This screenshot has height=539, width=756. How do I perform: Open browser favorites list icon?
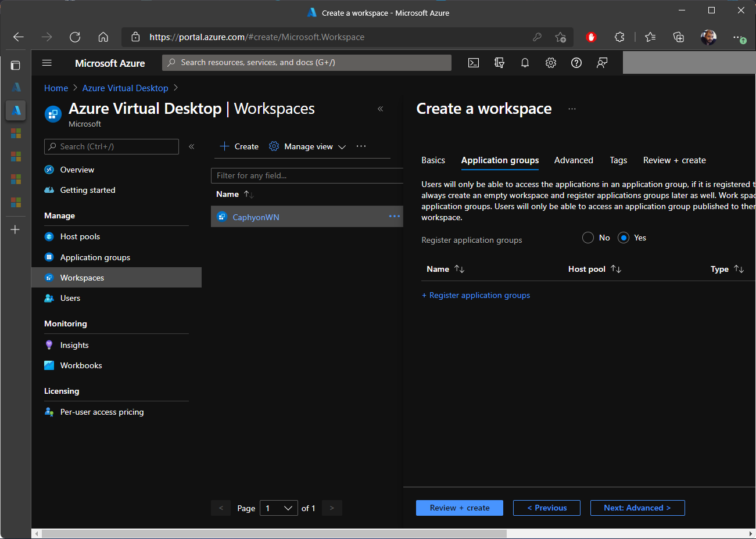(x=650, y=37)
